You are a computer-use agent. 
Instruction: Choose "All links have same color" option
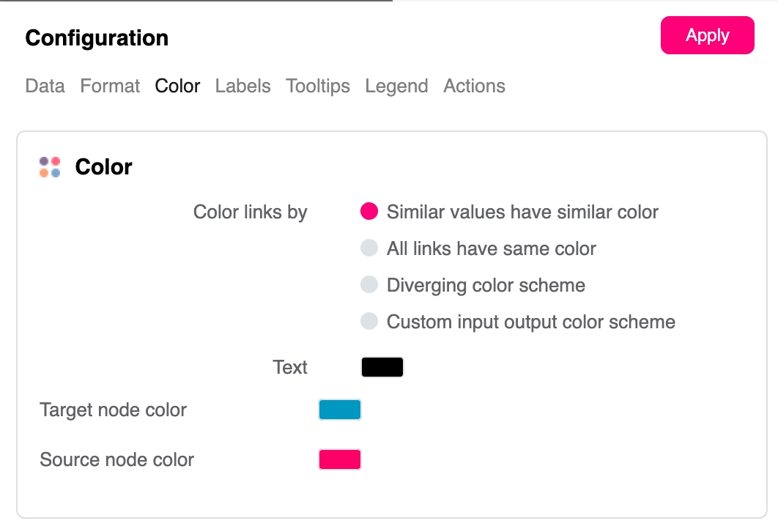pyautogui.click(x=369, y=248)
